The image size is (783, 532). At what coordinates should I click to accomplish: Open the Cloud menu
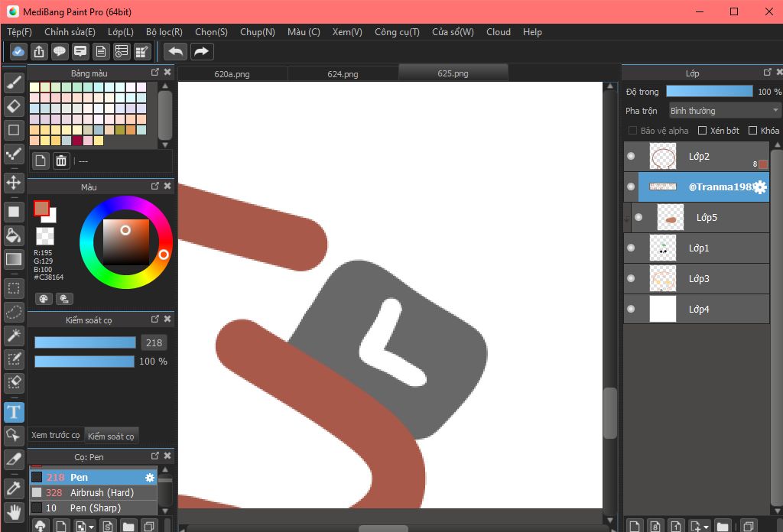(499, 32)
